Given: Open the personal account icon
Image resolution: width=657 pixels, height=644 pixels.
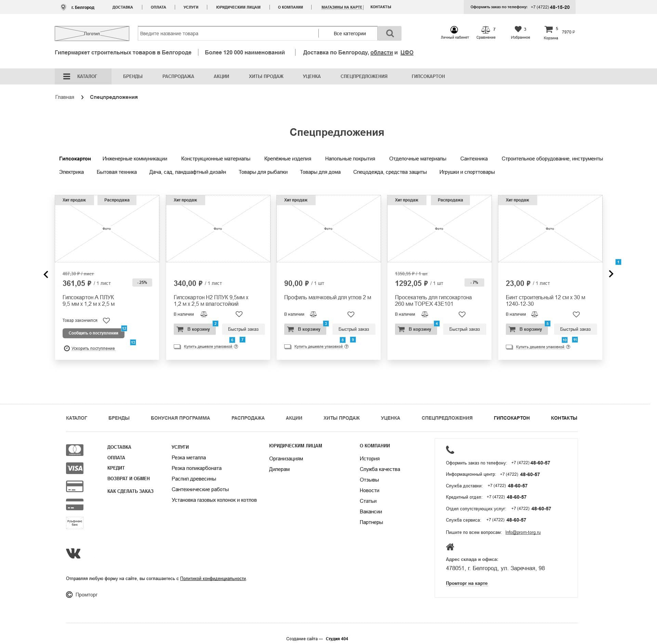Looking at the screenshot, I should (454, 30).
